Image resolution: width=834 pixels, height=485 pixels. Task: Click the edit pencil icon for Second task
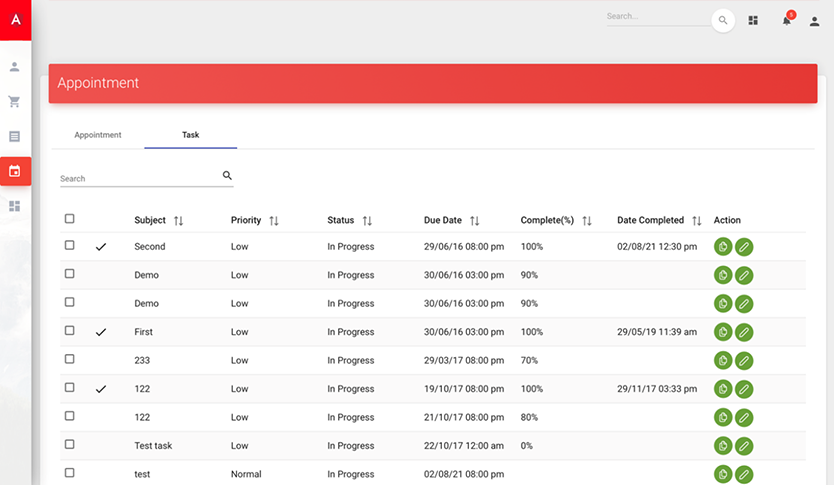pyautogui.click(x=744, y=247)
